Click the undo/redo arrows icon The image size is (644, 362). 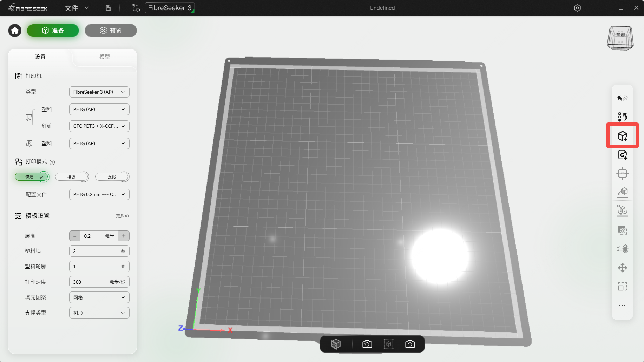(x=622, y=98)
